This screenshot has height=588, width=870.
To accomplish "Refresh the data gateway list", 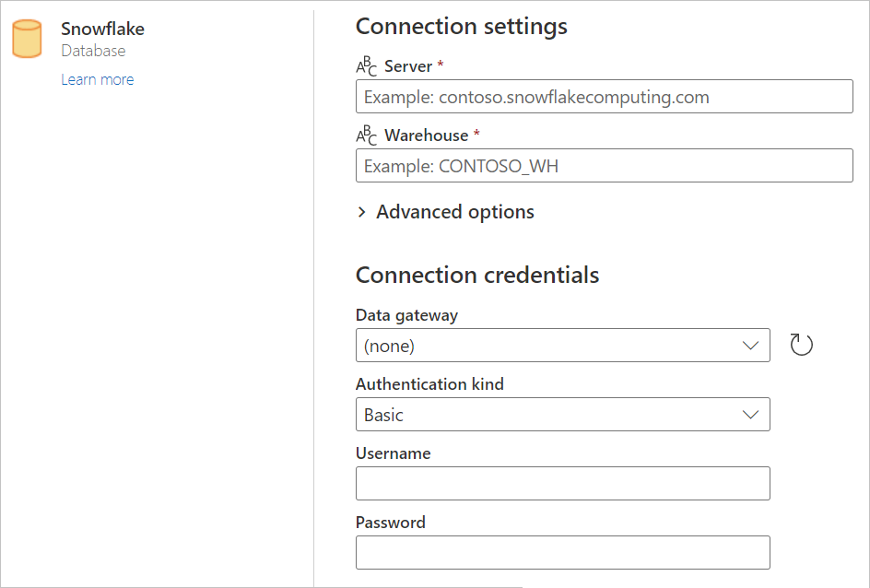I will click(x=801, y=343).
